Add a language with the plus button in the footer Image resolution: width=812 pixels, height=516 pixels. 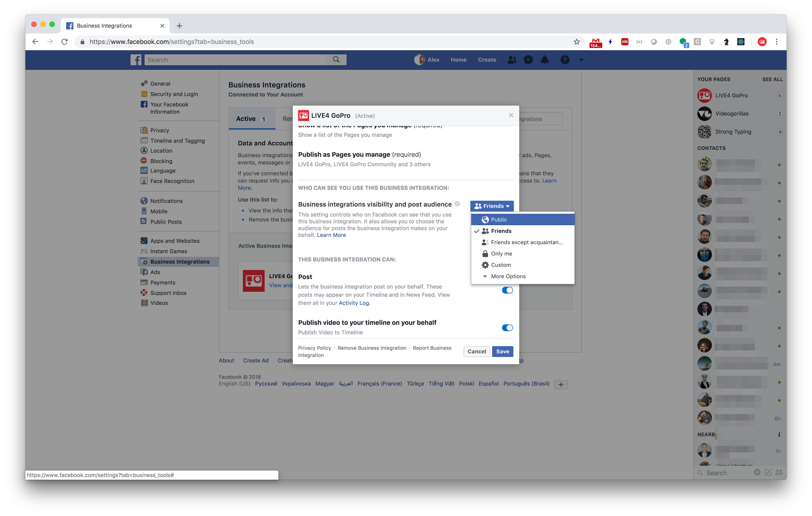pos(561,384)
